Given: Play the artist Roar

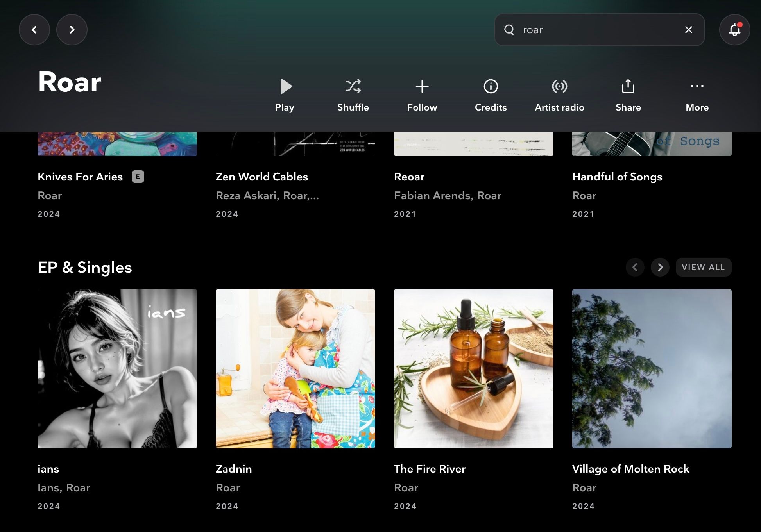Looking at the screenshot, I should (x=285, y=95).
